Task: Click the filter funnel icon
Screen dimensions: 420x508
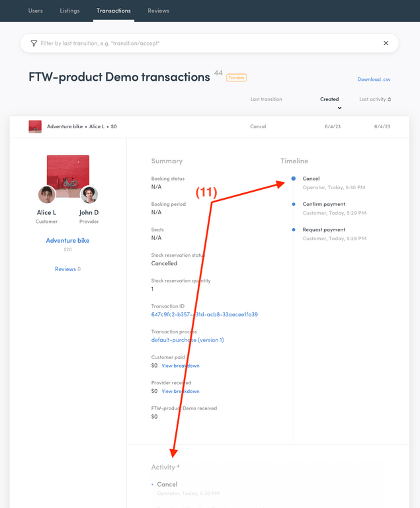Action: pos(34,43)
